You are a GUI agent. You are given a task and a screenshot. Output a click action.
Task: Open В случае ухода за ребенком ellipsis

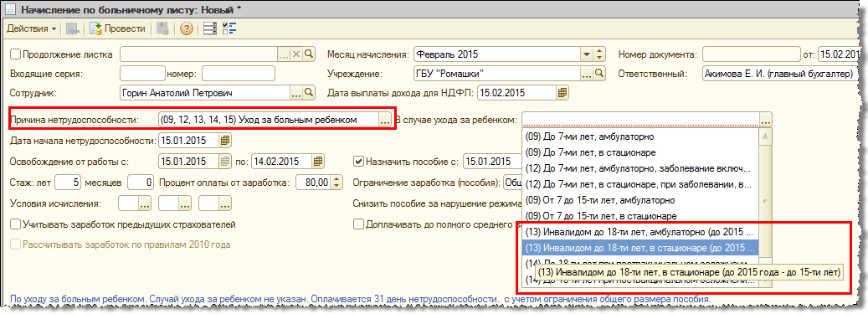pyautogui.click(x=781, y=121)
